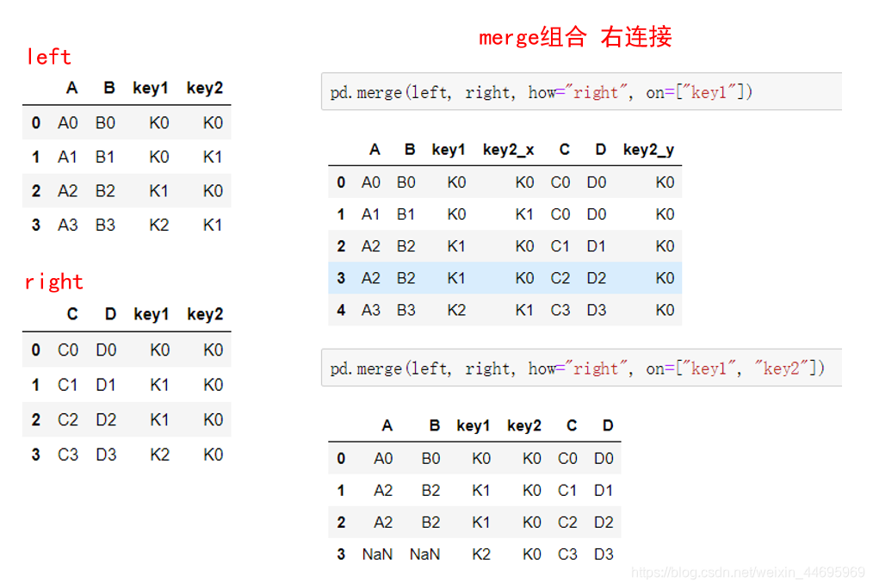Select the "C" header in the first merge result
873x588 pixels.
point(565,149)
